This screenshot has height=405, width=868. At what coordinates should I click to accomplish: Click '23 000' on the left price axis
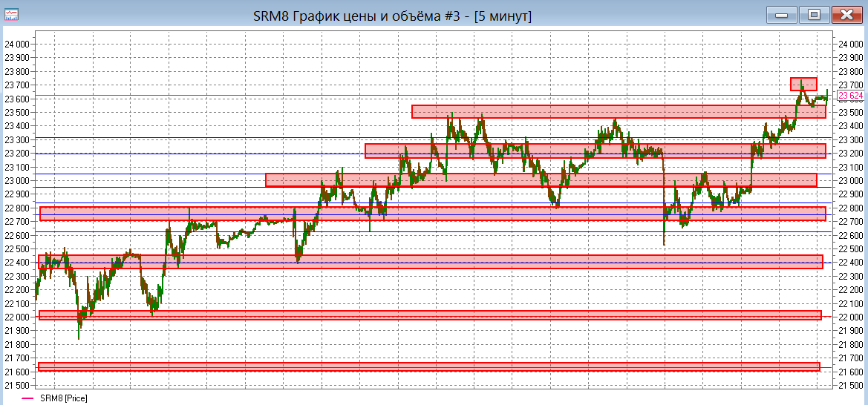pyautogui.click(x=17, y=180)
